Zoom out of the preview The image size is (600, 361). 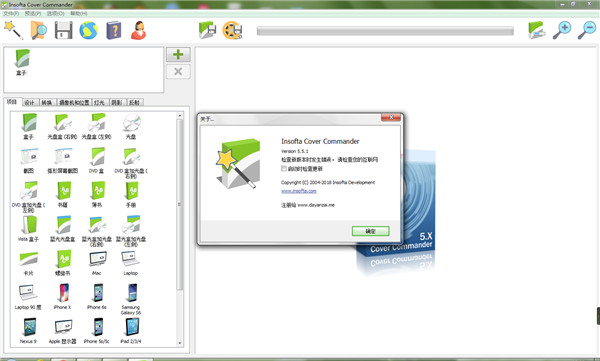[587, 30]
